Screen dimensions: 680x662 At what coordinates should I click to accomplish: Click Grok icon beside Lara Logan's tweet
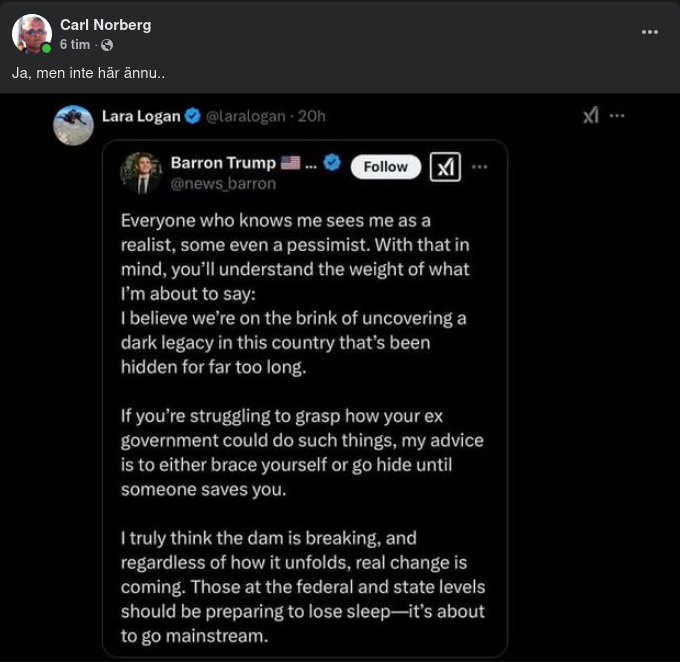pyautogui.click(x=591, y=116)
